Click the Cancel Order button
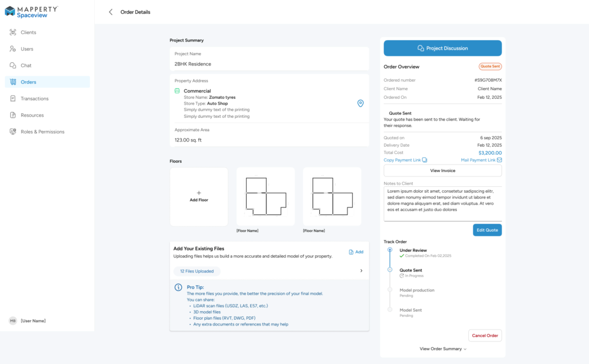The image size is (589, 364). coord(485,336)
